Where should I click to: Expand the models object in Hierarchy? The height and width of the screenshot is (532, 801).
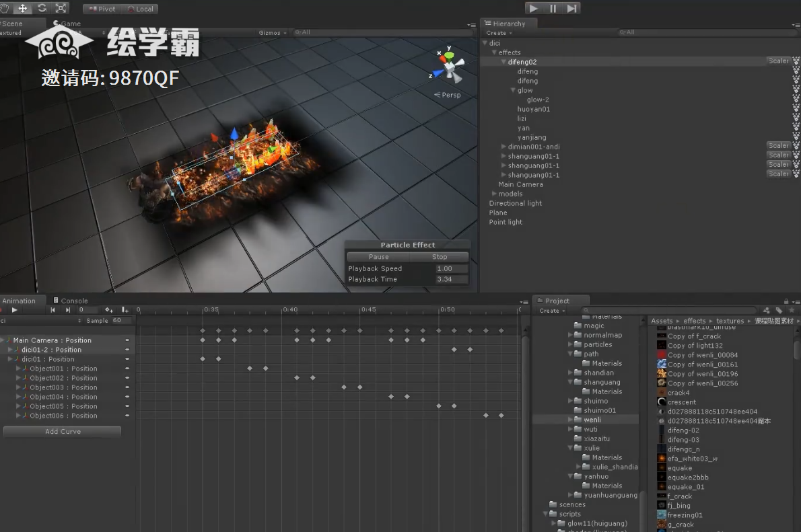(x=494, y=194)
